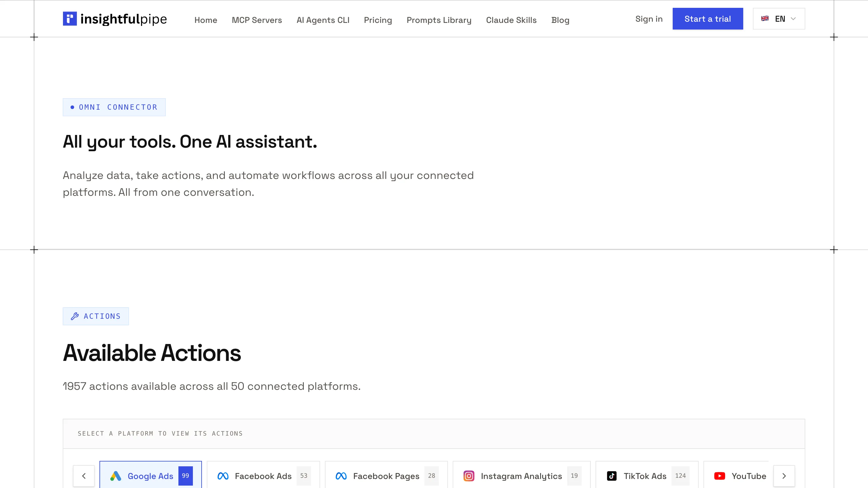Navigate to the Pricing page
The image size is (868, 488).
coord(378,20)
